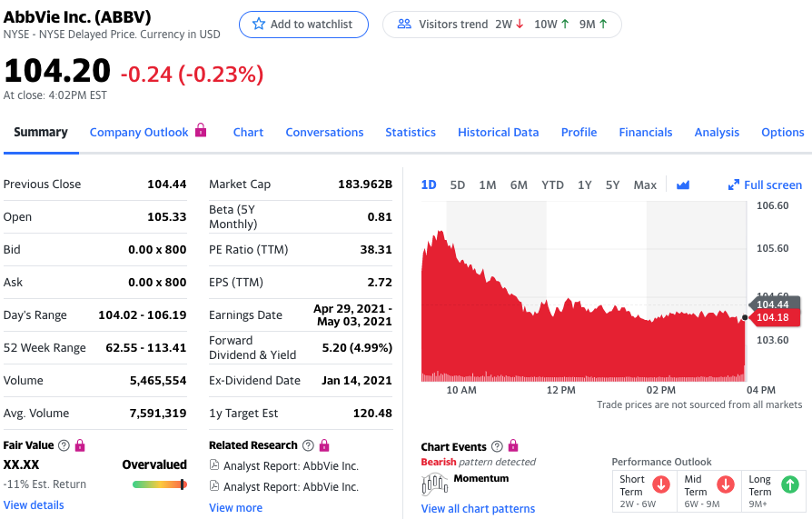The image size is (812, 519).
Task: Click the Add to watchlist button
Action: (x=303, y=25)
